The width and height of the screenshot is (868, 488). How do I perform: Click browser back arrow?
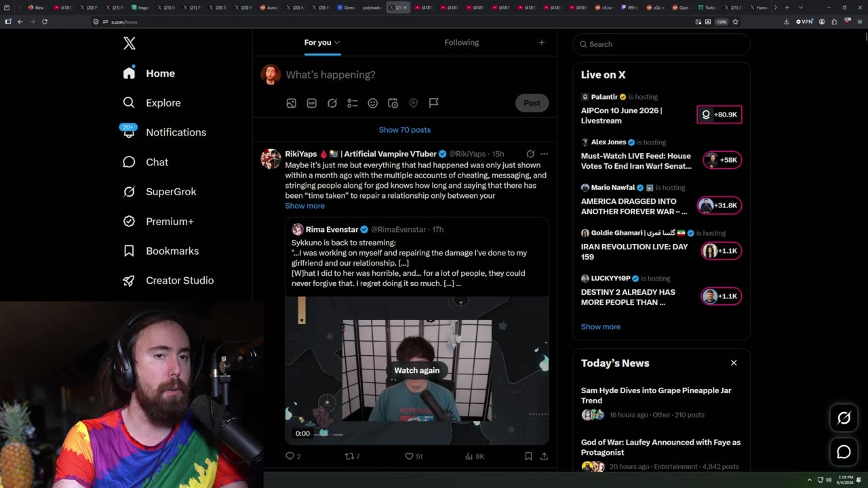coord(20,22)
